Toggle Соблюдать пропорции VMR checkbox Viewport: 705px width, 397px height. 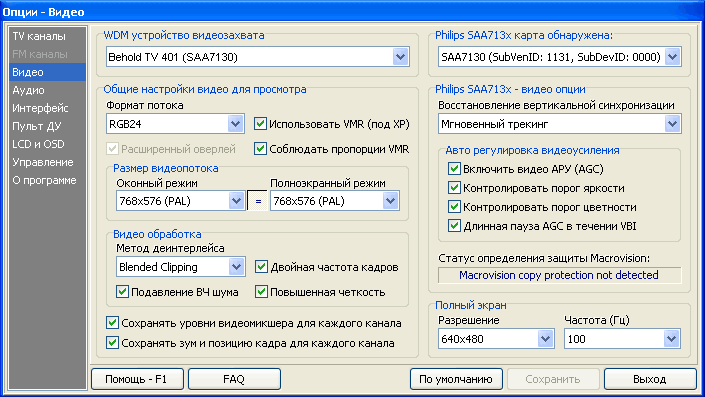tap(332, 149)
